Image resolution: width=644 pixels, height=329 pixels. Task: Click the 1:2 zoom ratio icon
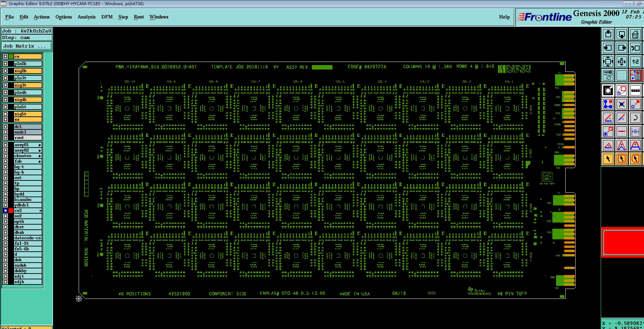(x=635, y=62)
